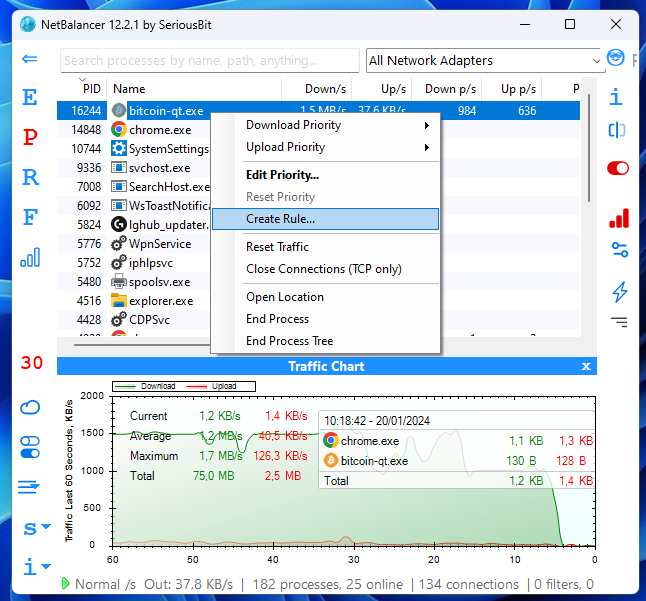This screenshot has height=601, width=646.
Task: Click the red P sidebar icon
Action: pyautogui.click(x=30, y=137)
